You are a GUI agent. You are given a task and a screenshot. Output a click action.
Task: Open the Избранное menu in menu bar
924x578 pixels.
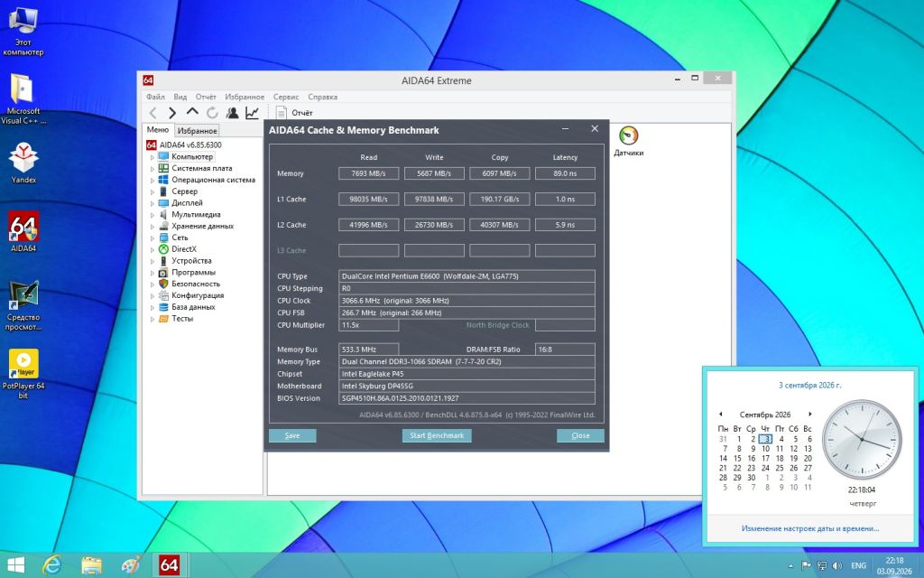pyautogui.click(x=245, y=97)
